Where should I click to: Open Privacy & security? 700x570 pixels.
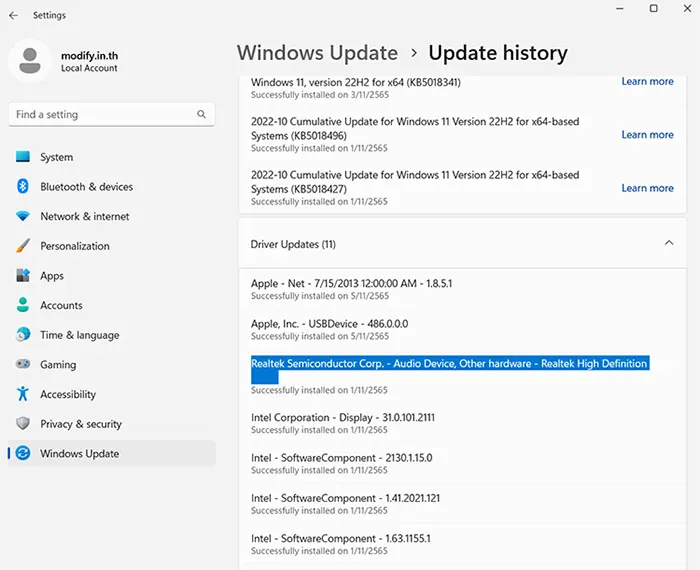pos(112,424)
